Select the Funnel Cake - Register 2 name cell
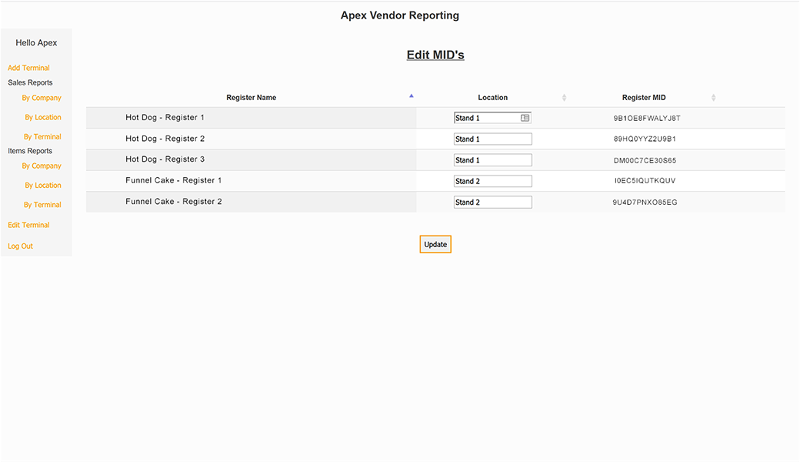This screenshot has height=462, width=800. tap(251, 202)
